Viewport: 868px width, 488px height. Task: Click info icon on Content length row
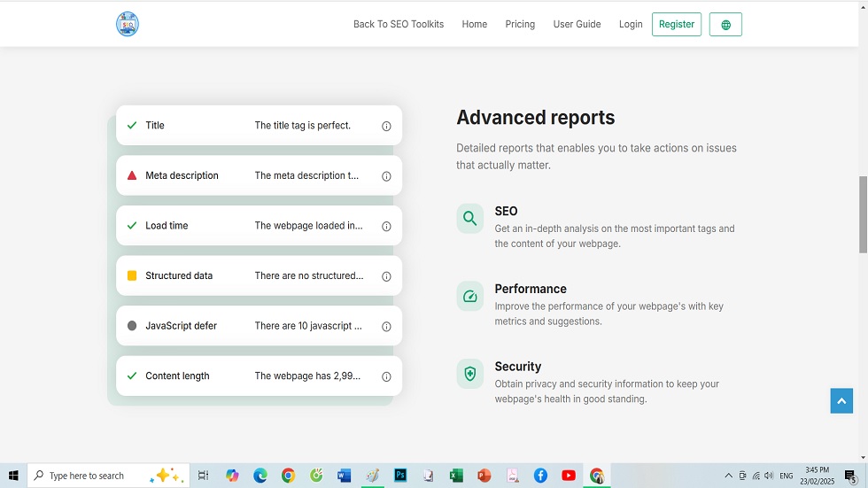tap(386, 376)
